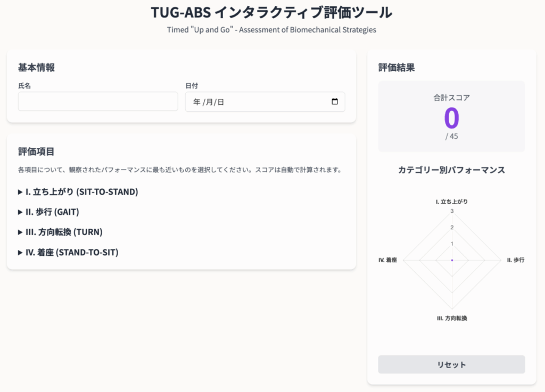This screenshot has width=545, height=392.
Task: Click the purple center point of radar chart
Action: 452,260
